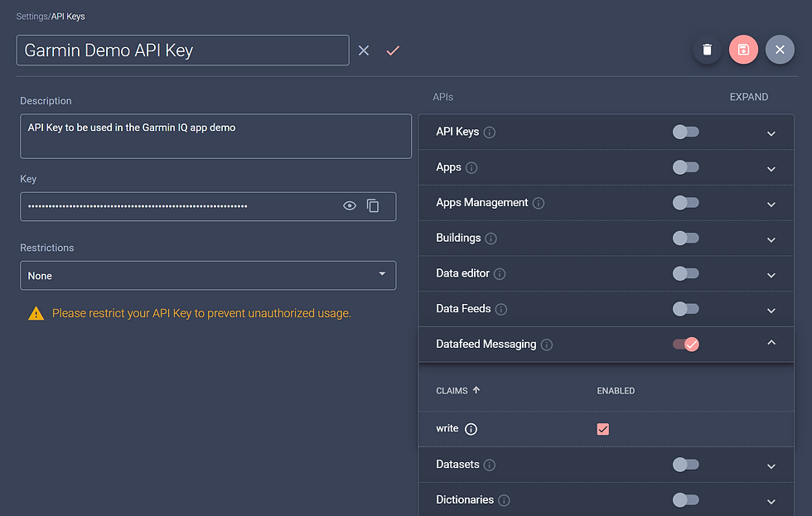Cancel name edit with the X icon

364,51
